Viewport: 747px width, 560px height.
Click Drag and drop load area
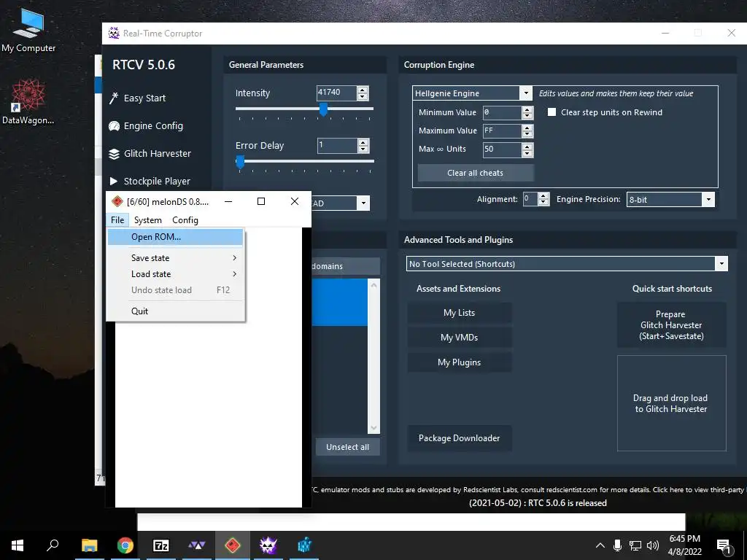click(x=671, y=403)
